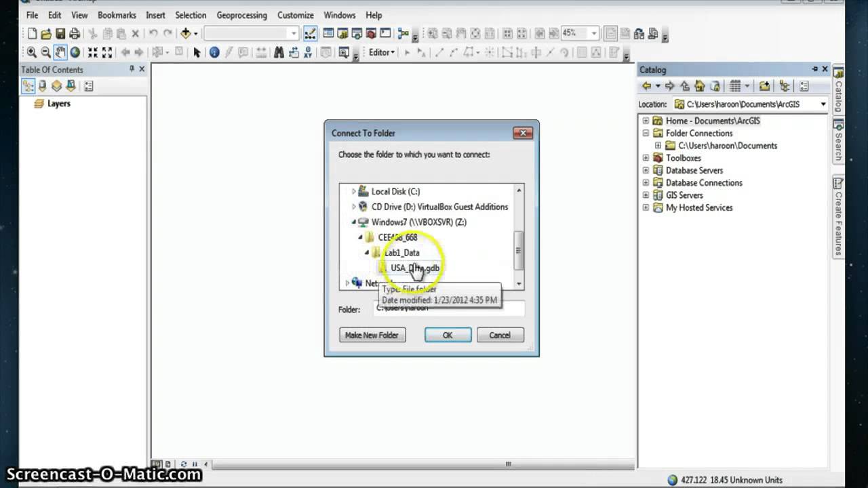Image resolution: width=868 pixels, height=488 pixels.
Task: Expand the Toolboxes node in Catalog
Action: click(x=646, y=158)
